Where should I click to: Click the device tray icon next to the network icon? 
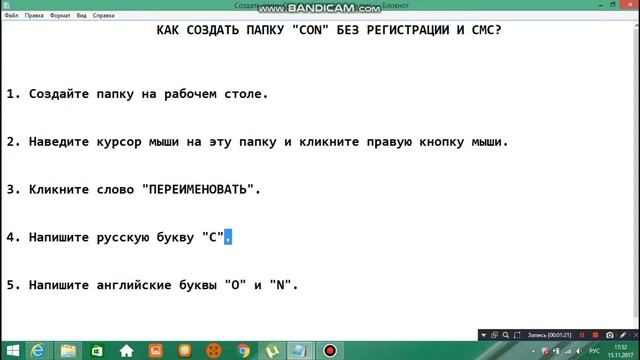point(556,351)
